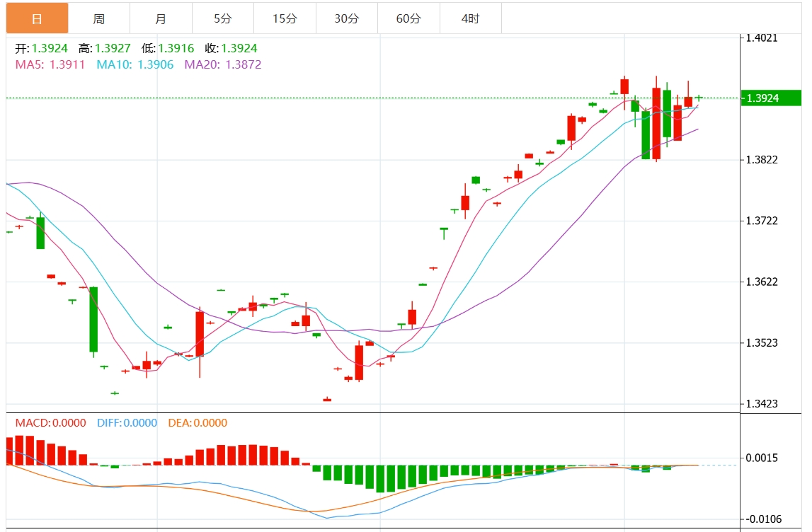Select the MA5: 1.3911 indicator label
Screen dimensions: 812x532
(50, 64)
